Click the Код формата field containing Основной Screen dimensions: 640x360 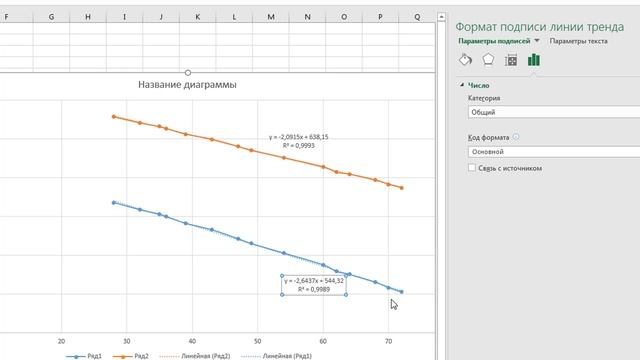click(x=554, y=151)
